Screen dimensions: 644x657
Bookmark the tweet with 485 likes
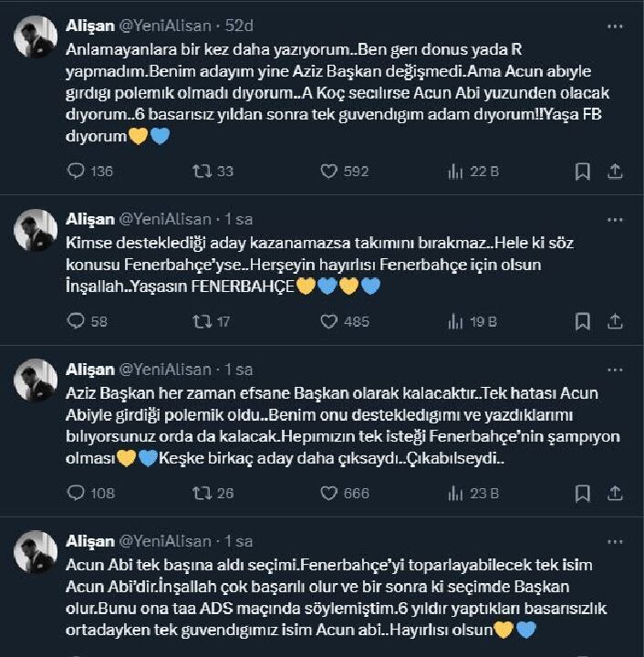(x=583, y=321)
